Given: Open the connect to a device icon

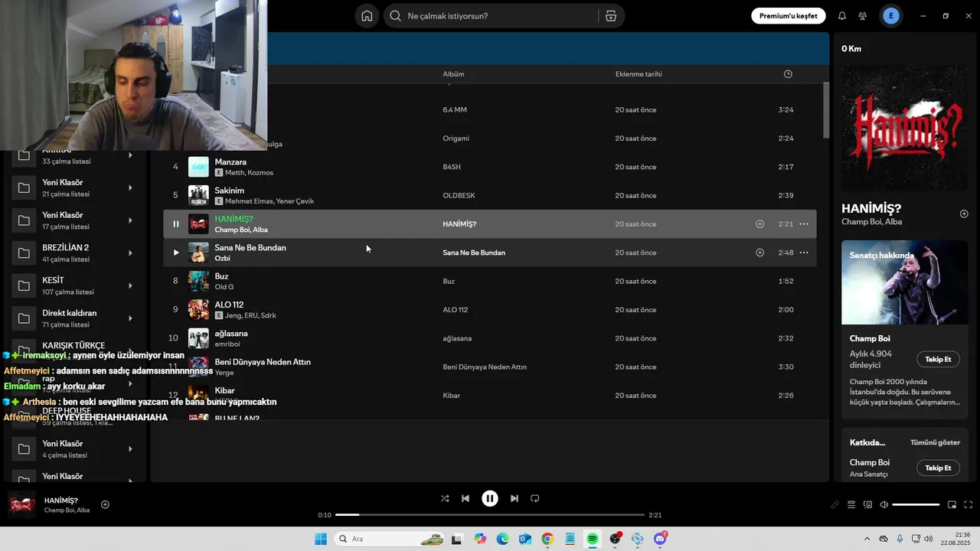Looking at the screenshot, I should (x=867, y=505).
